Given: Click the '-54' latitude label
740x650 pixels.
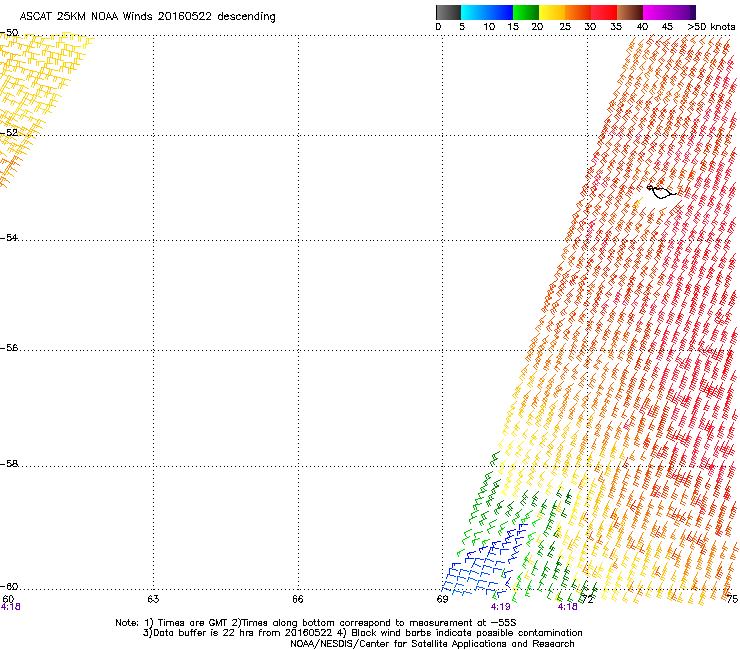Looking at the screenshot, I should pyautogui.click(x=9, y=237).
